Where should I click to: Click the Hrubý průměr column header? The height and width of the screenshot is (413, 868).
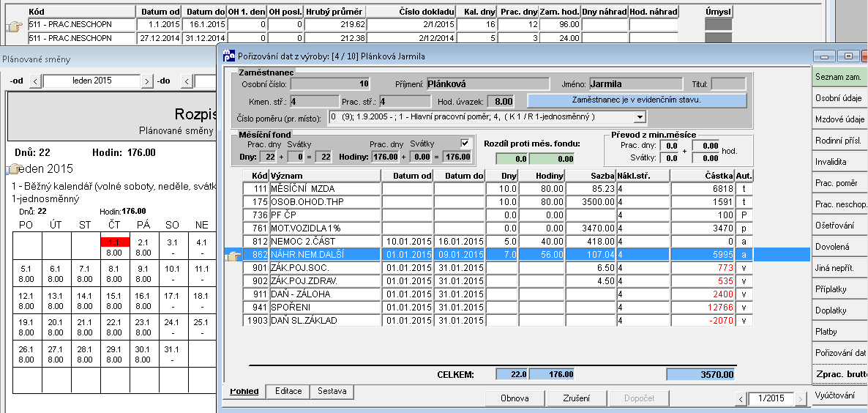click(335, 12)
